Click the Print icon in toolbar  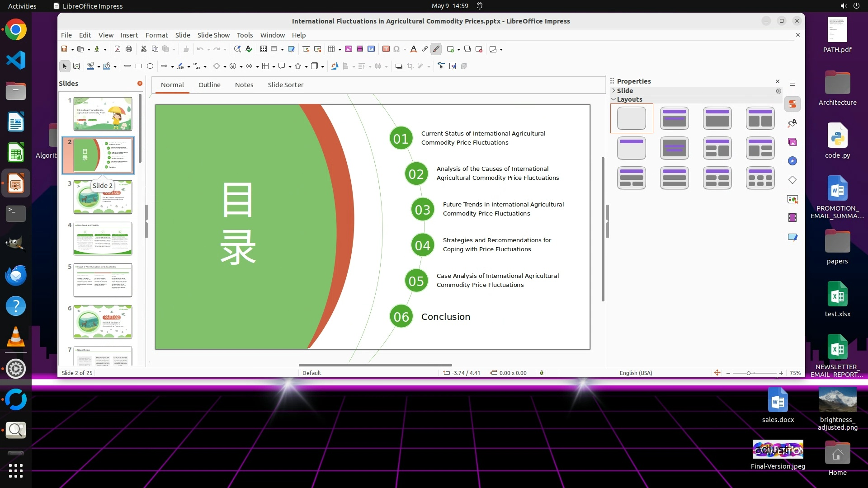(x=129, y=49)
